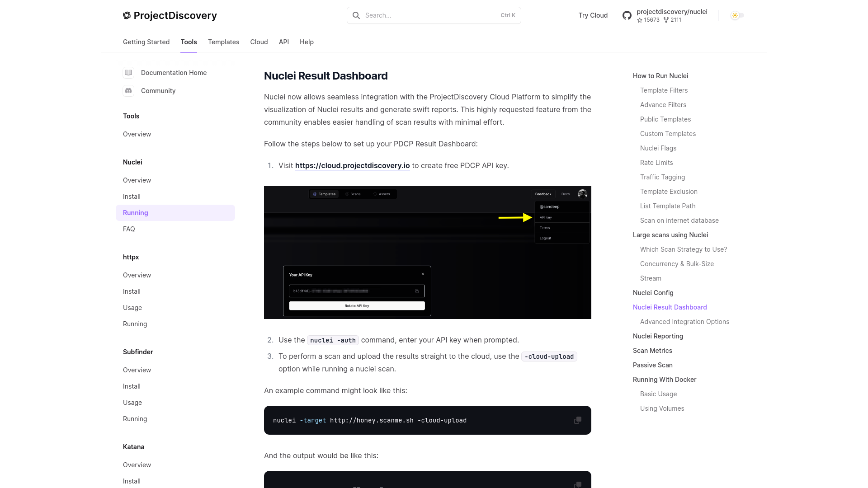
Task: Click the GitHub repository icon
Action: (x=627, y=15)
